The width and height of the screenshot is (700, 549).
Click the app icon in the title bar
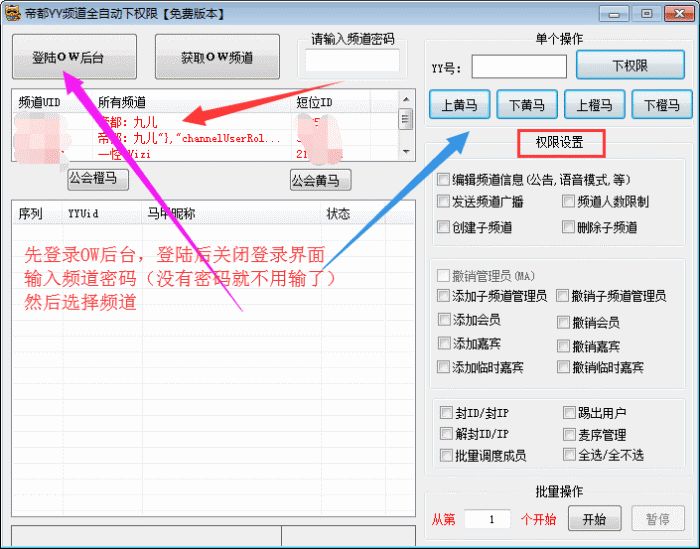(x=12, y=13)
